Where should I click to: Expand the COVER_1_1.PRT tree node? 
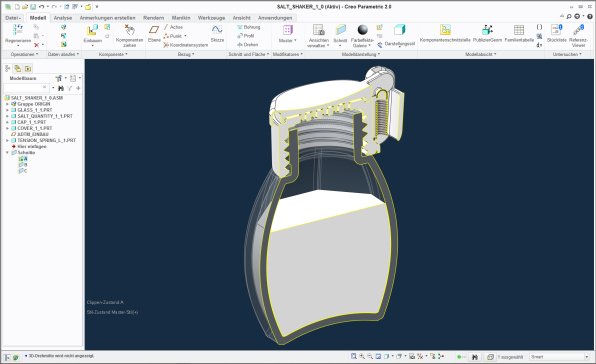(x=7, y=128)
